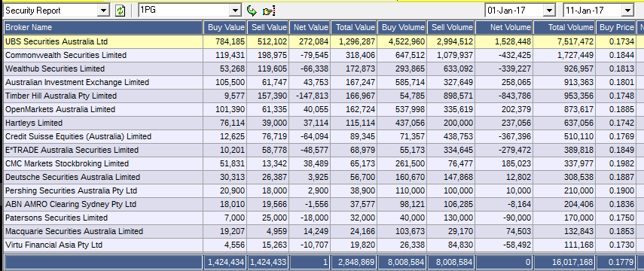Click Deutsche total value 56,700 cell
Image resolution: width=644 pixels, height=271 pixels.
tap(353, 178)
